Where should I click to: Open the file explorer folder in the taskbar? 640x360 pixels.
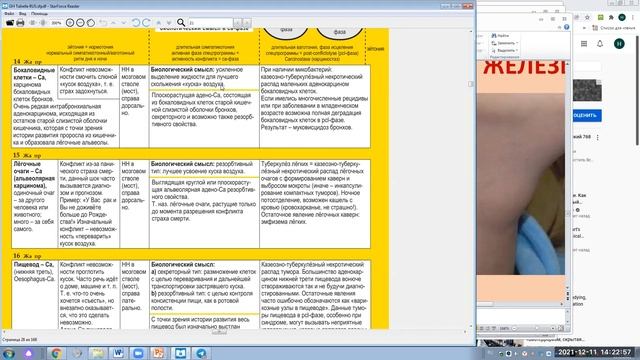point(98,353)
